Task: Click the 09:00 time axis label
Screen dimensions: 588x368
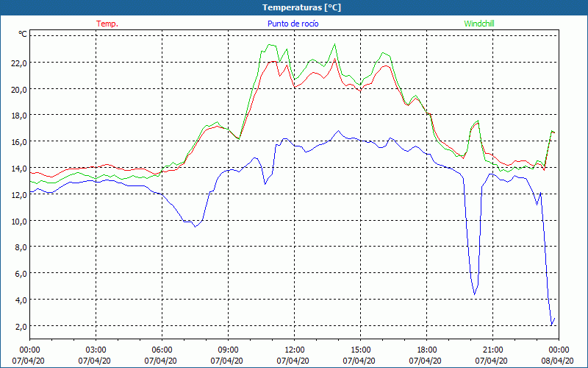Action: point(228,350)
